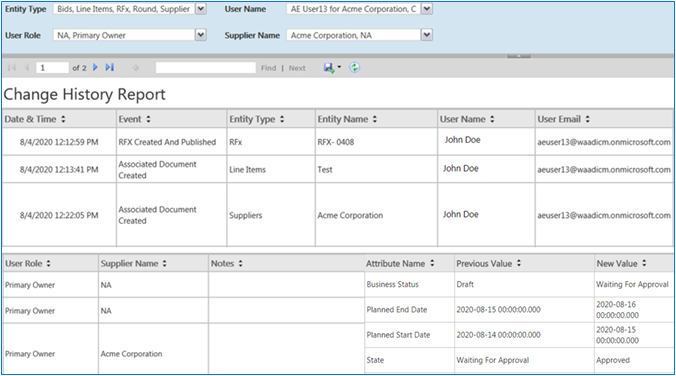The height and width of the screenshot is (376, 676).
Task: Expand the User Name dropdown
Action: (426, 9)
